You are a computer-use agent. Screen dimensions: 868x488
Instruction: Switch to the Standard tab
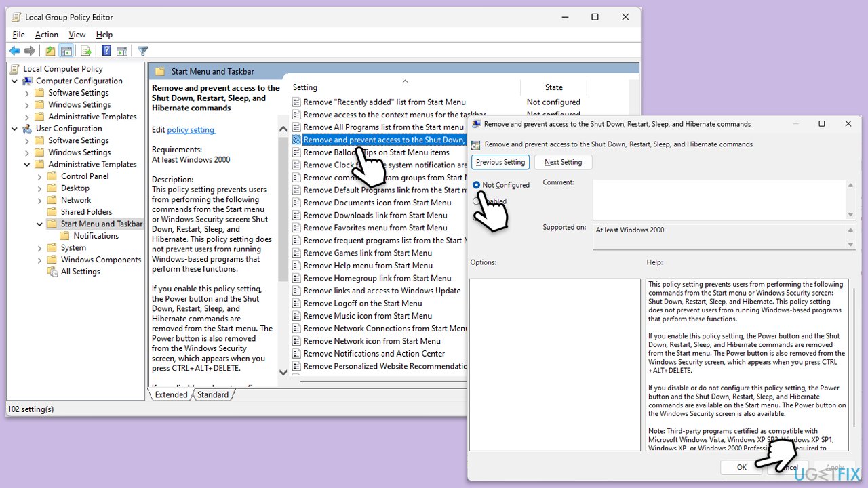pos(213,394)
